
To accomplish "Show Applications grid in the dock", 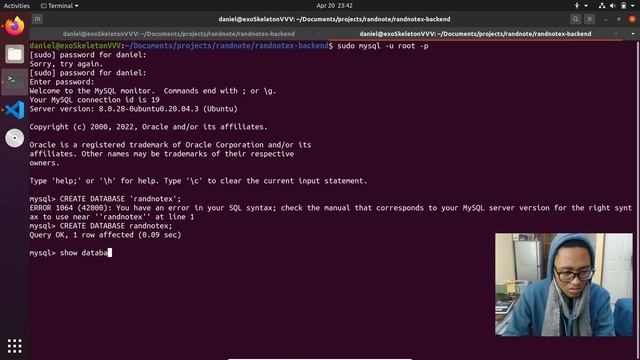I will pos(15,346).
